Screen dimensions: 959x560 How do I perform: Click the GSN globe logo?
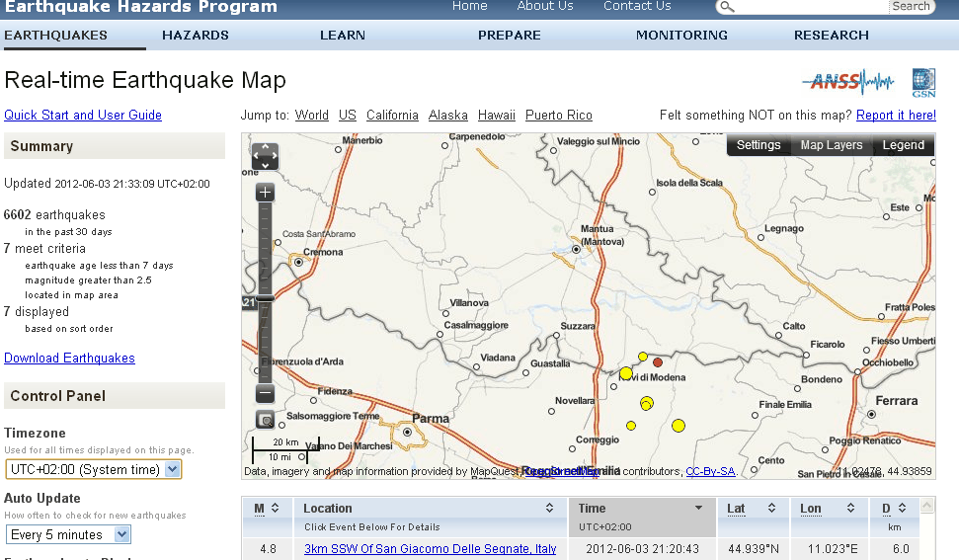923,82
